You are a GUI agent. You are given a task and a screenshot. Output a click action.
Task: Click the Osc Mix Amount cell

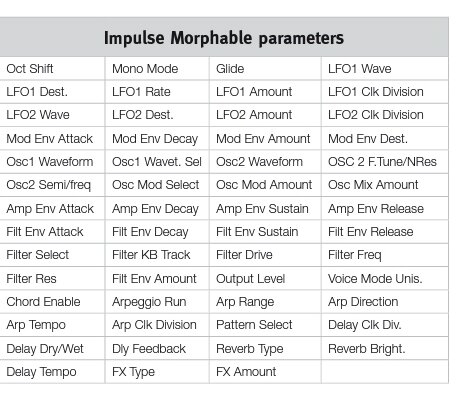[385, 185]
